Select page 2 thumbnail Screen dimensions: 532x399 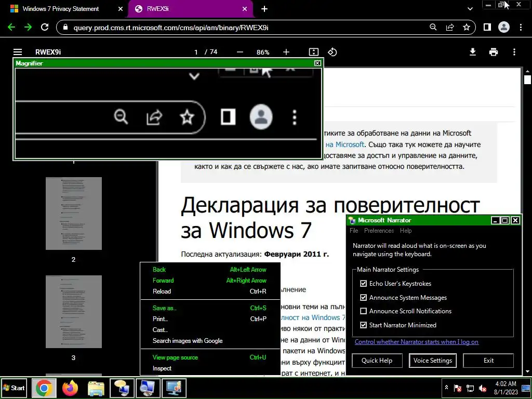point(74,214)
